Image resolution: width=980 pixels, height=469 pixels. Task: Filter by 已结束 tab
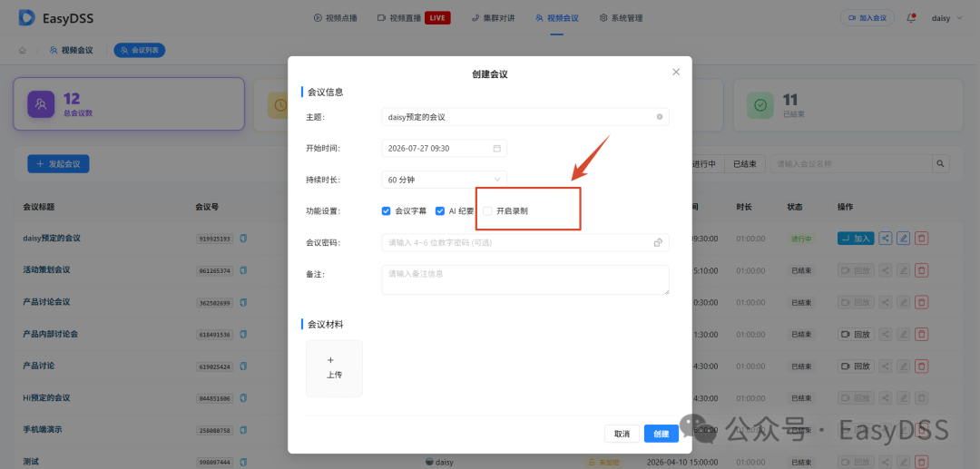point(745,164)
